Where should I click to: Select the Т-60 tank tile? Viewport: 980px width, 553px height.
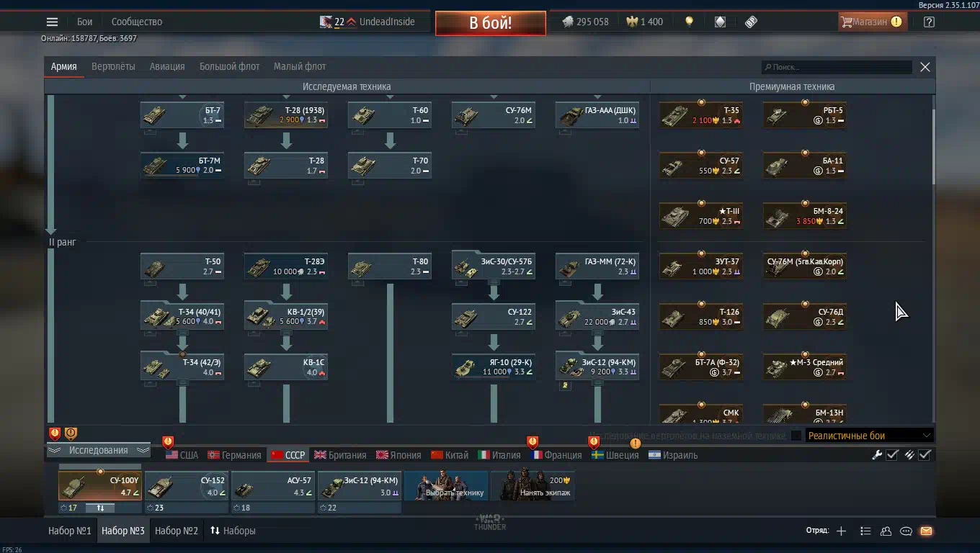[x=390, y=115]
